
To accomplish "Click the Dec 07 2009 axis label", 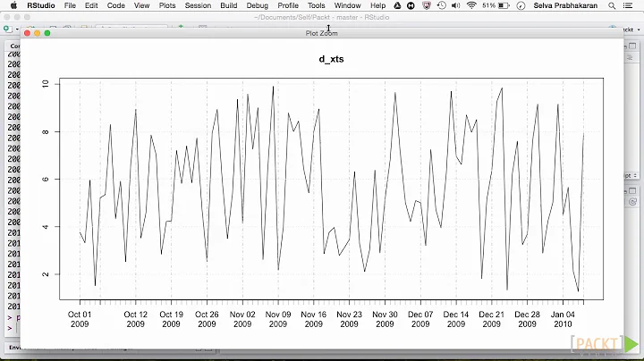I will pyautogui.click(x=420, y=319).
